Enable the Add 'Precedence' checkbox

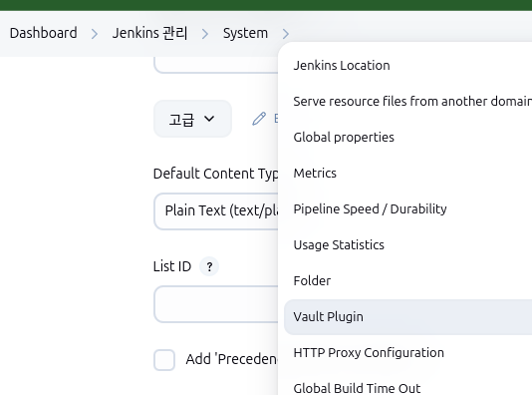[x=164, y=360]
